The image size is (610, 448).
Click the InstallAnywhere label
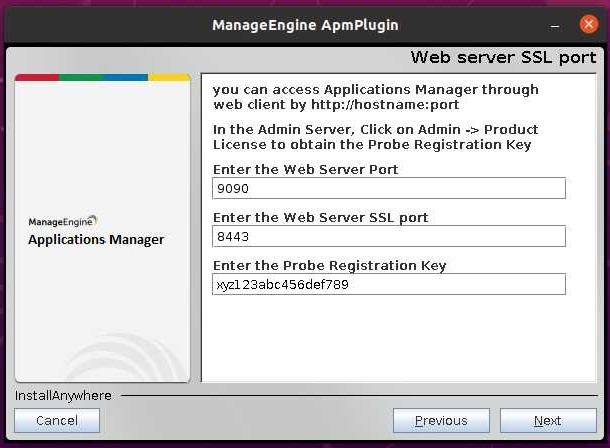point(63,396)
